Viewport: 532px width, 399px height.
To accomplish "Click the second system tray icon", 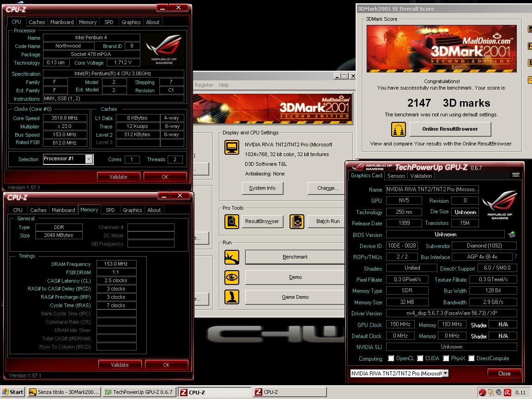I will coord(490,392).
